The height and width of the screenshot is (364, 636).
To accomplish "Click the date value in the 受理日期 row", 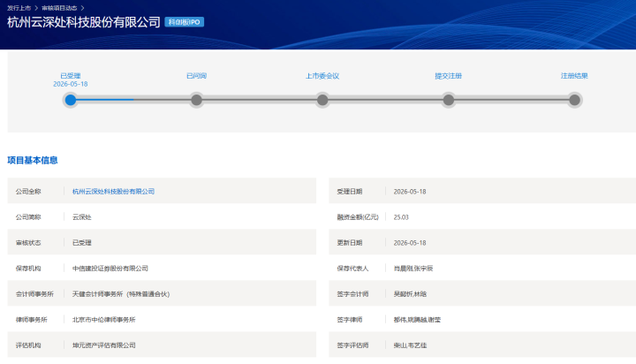I will (x=410, y=192).
